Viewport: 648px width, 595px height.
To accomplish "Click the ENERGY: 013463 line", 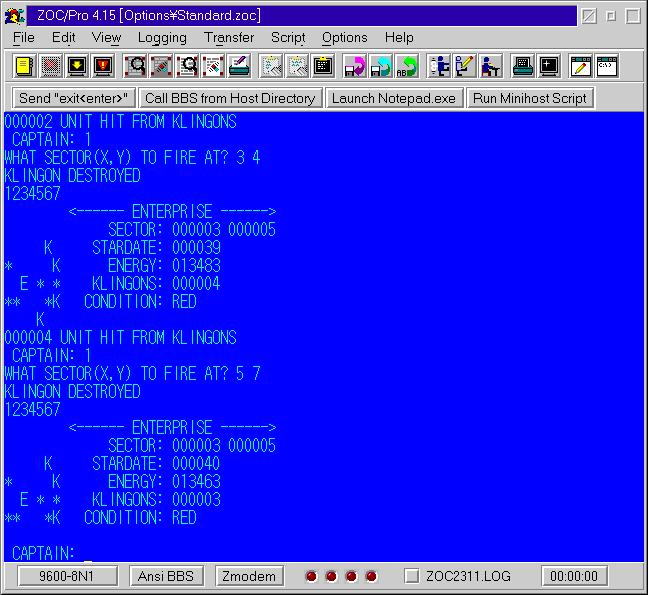I will click(x=164, y=481).
